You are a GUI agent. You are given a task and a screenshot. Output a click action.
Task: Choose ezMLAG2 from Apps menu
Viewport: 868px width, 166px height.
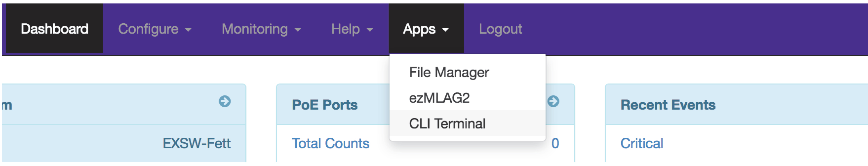467,98
